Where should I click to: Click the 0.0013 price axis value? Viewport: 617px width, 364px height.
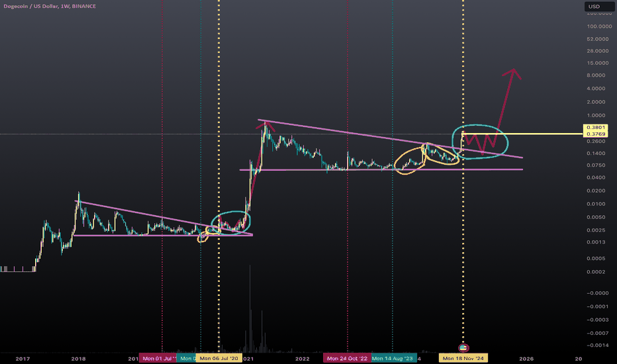coord(596,242)
